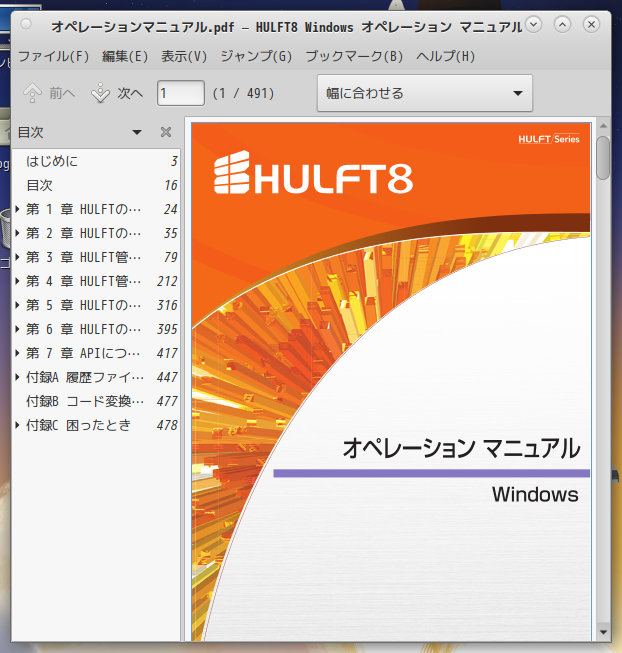Open the 表示(V) menu
The height and width of the screenshot is (653, 622).
[x=184, y=56]
